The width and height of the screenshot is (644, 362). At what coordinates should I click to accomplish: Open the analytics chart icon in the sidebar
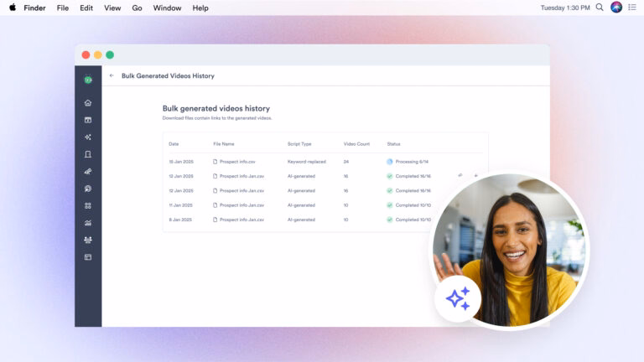88,223
